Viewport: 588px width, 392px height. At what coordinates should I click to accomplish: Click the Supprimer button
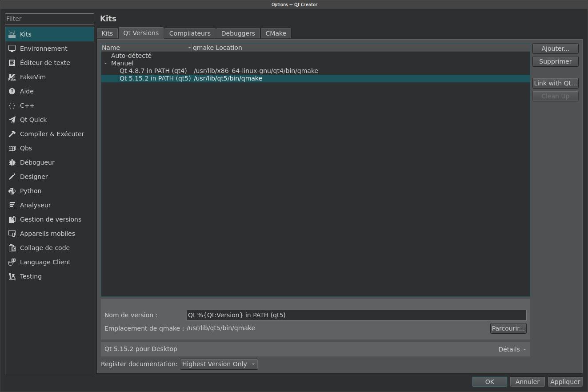pyautogui.click(x=556, y=61)
